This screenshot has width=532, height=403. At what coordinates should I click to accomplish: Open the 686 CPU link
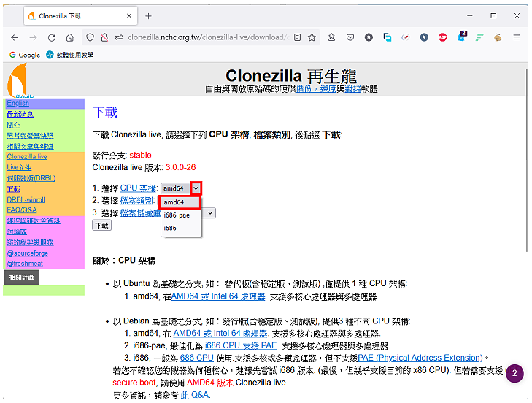pyautogui.click(x=197, y=358)
